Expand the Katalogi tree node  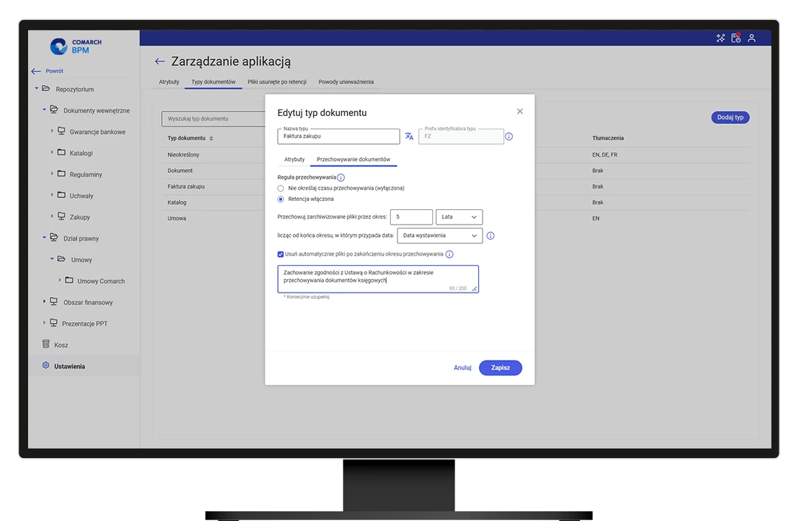[x=52, y=152]
